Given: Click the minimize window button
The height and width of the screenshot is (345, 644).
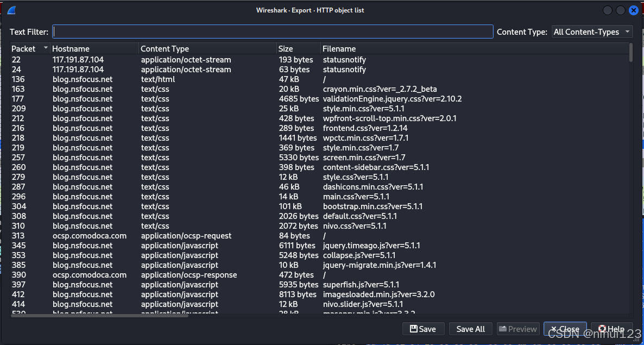Looking at the screenshot, I should click(608, 10).
